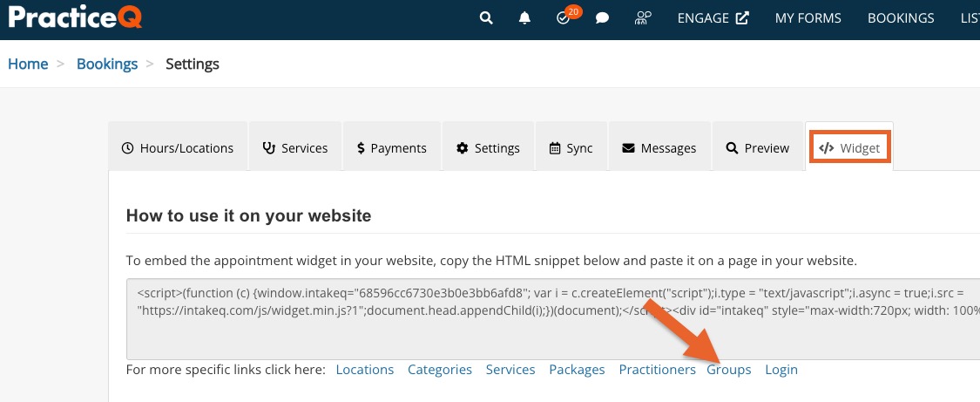Open Packages specific link
This screenshot has width=980, height=402.
click(x=577, y=370)
